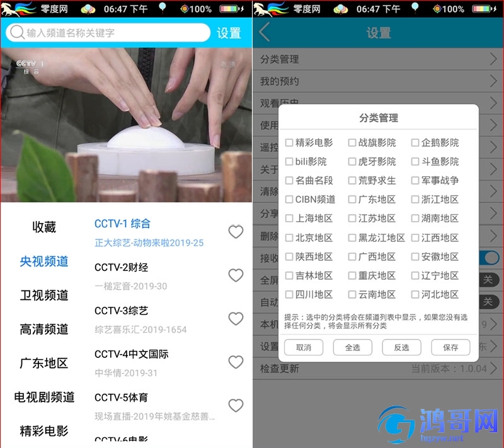Check the 重庆地区 checkbox
504x448 pixels.
(352, 275)
